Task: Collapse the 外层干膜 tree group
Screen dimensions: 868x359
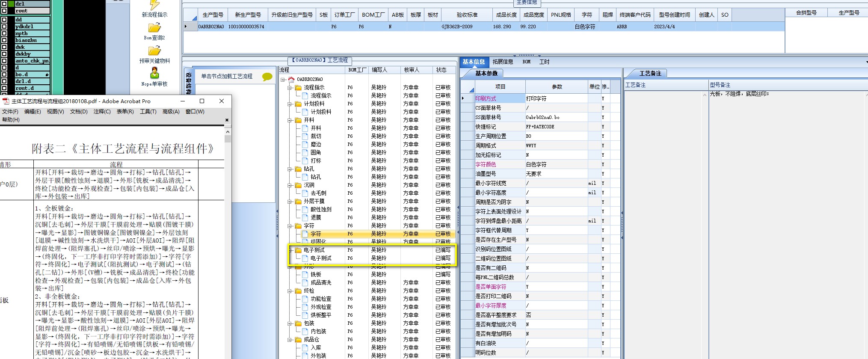Action: [x=290, y=201]
